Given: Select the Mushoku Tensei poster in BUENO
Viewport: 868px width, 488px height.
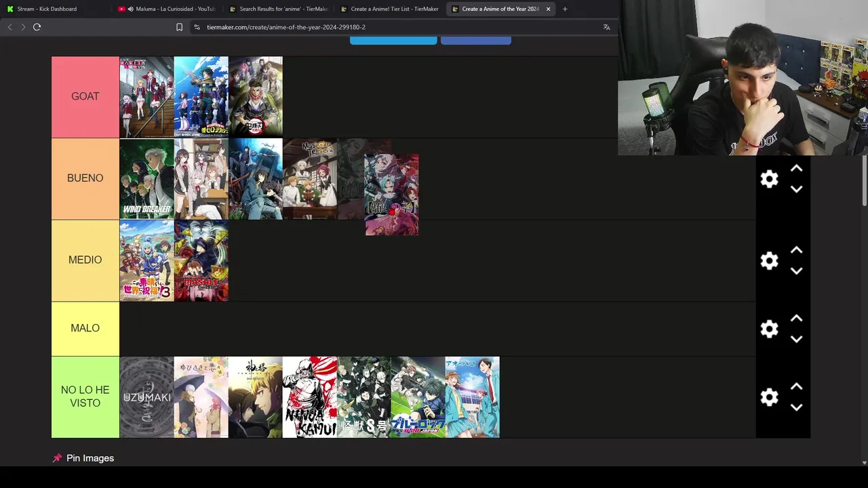Looking at the screenshot, I should click(x=310, y=179).
